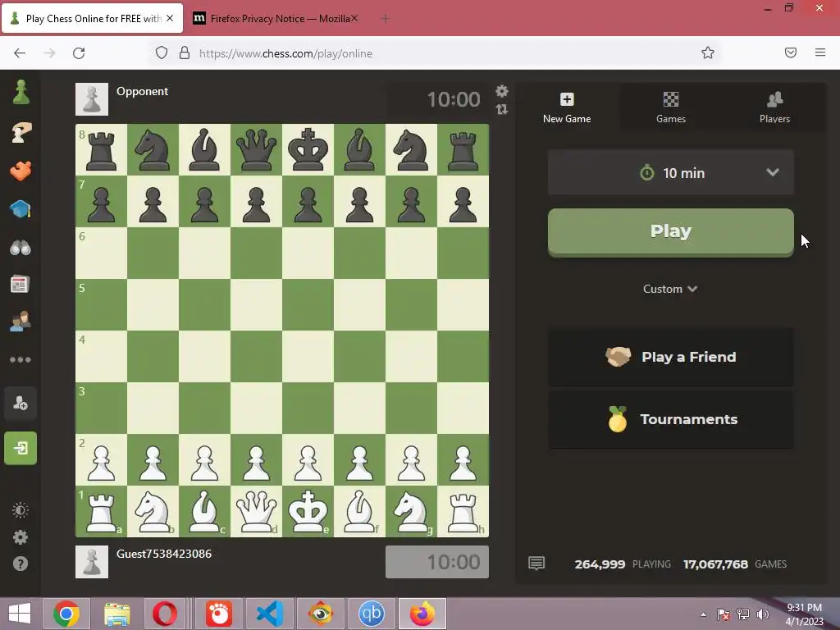Open the Learn graduation cap icon
The width and height of the screenshot is (840, 630).
coord(21,209)
